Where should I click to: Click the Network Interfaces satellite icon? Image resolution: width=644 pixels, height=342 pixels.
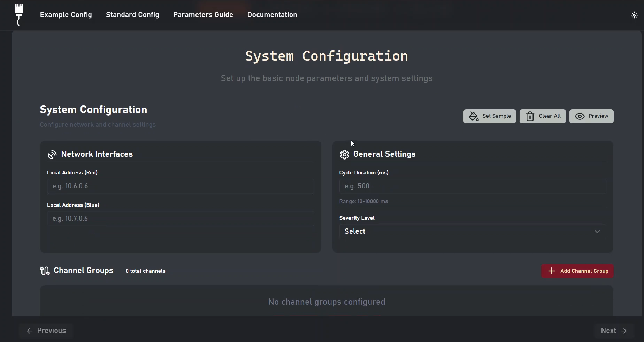(x=52, y=155)
